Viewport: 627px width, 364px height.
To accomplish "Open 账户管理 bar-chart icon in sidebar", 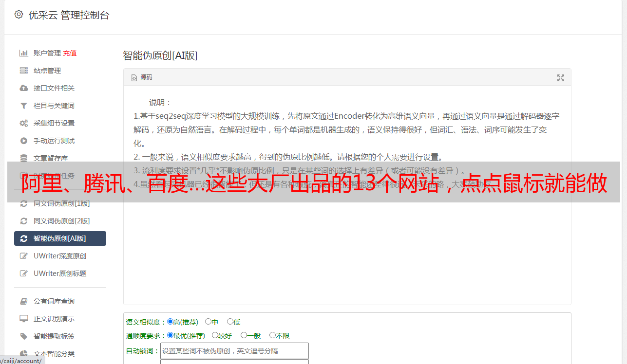I will 23,53.
